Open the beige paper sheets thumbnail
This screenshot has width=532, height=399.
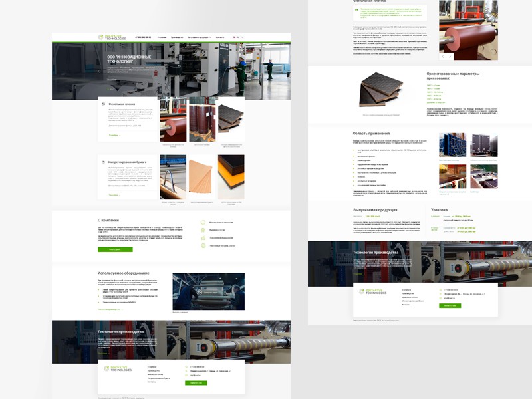point(202,177)
